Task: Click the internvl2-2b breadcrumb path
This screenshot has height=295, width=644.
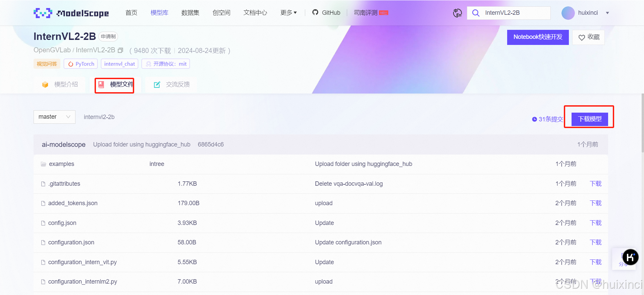Action: pyautogui.click(x=99, y=117)
